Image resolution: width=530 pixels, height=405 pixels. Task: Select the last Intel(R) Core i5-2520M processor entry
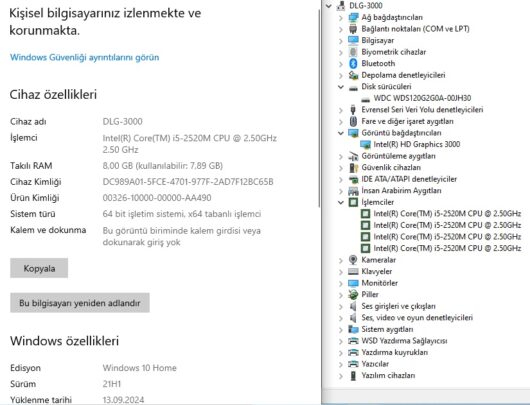447,248
